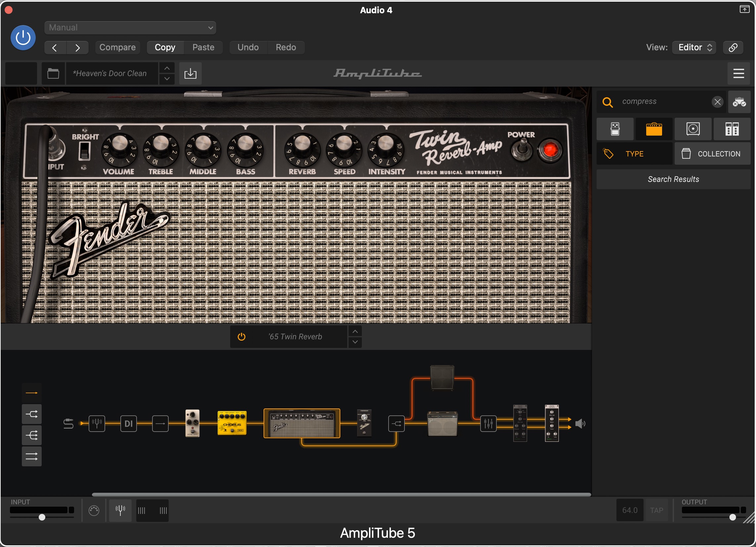The width and height of the screenshot is (756, 547).
Task: Select the Twin Reverb amp in chain
Action: tap(302, 423)
